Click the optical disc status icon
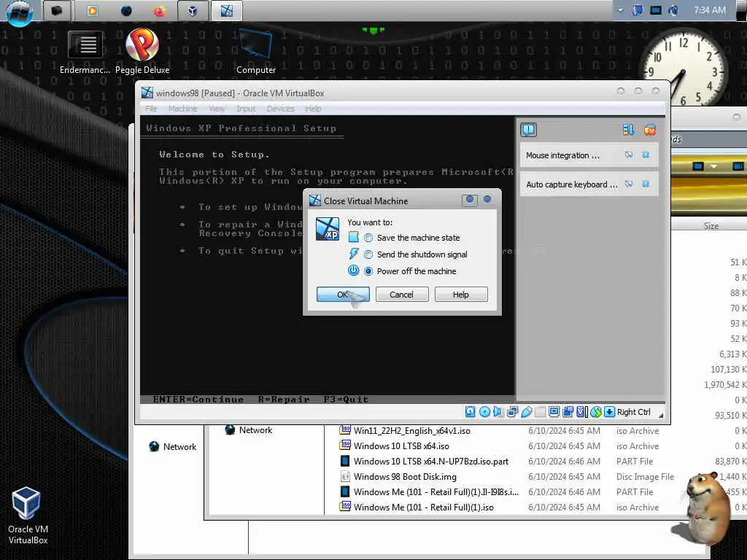Screen dimensions: 747x560 point(484,412)
